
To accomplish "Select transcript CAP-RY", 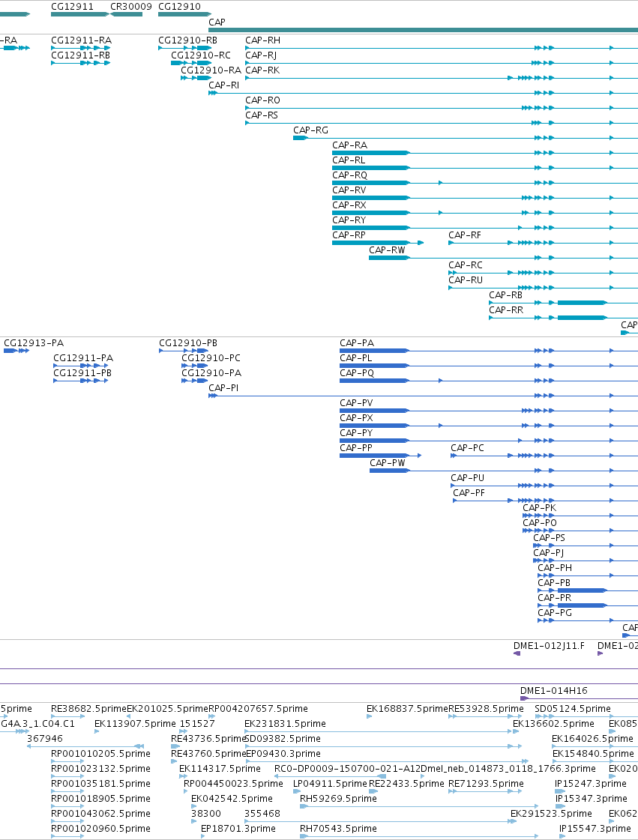I will point(485,229).
